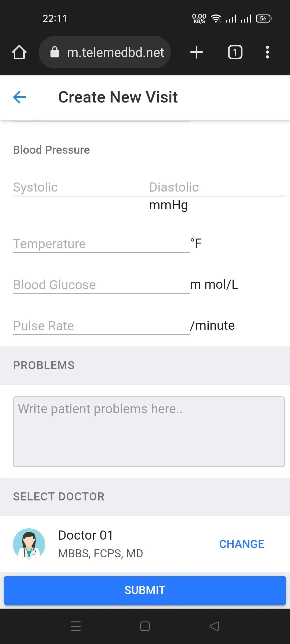Tap the Doctor 01 avatar image
The image size is (290, 644).
(29, 544)
